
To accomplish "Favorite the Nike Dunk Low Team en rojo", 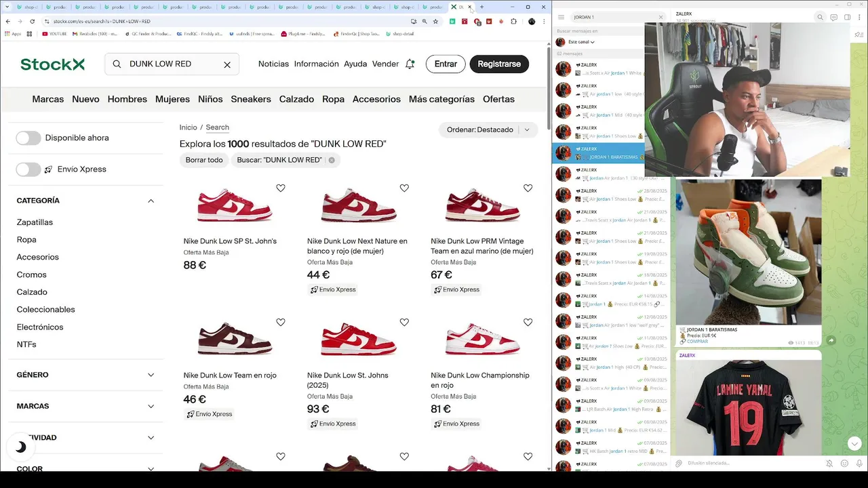I will click(x=281, y=323).
